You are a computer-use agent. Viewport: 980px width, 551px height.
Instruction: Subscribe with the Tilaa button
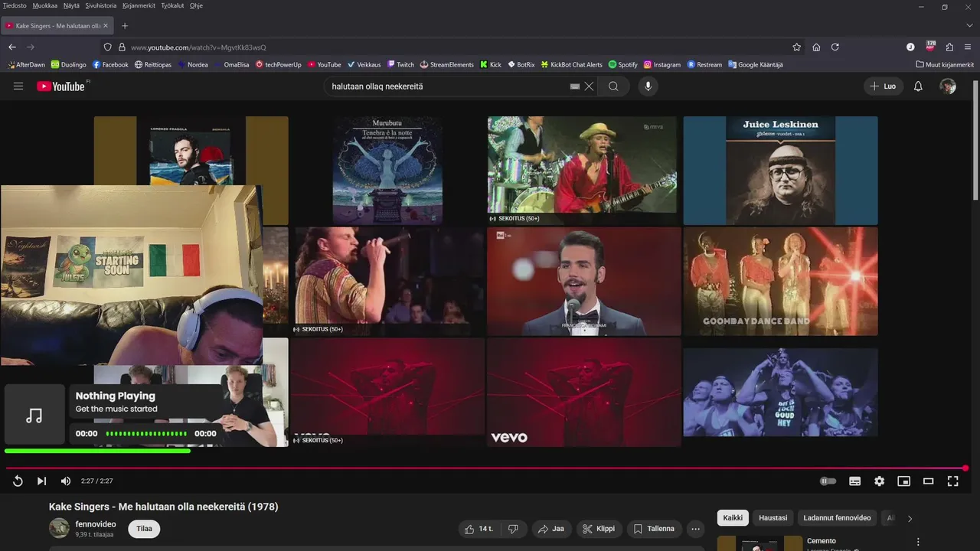[144, 529]
